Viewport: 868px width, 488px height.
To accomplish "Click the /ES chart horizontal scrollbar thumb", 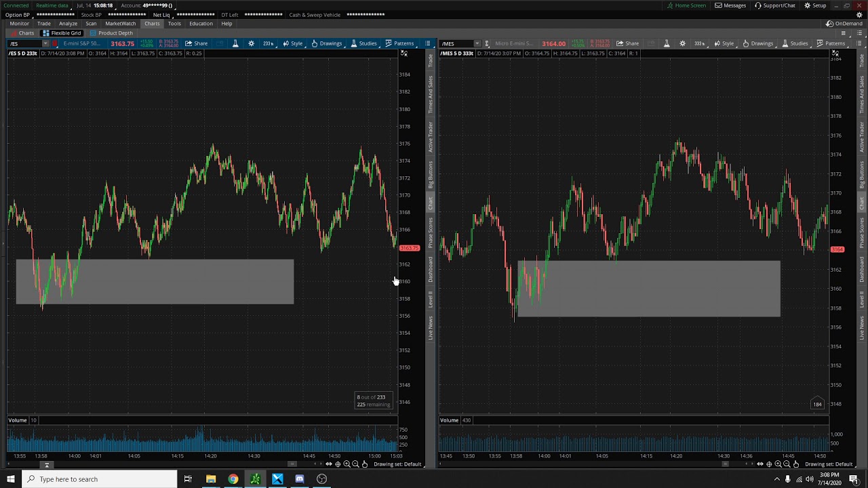I will point(292,464).
